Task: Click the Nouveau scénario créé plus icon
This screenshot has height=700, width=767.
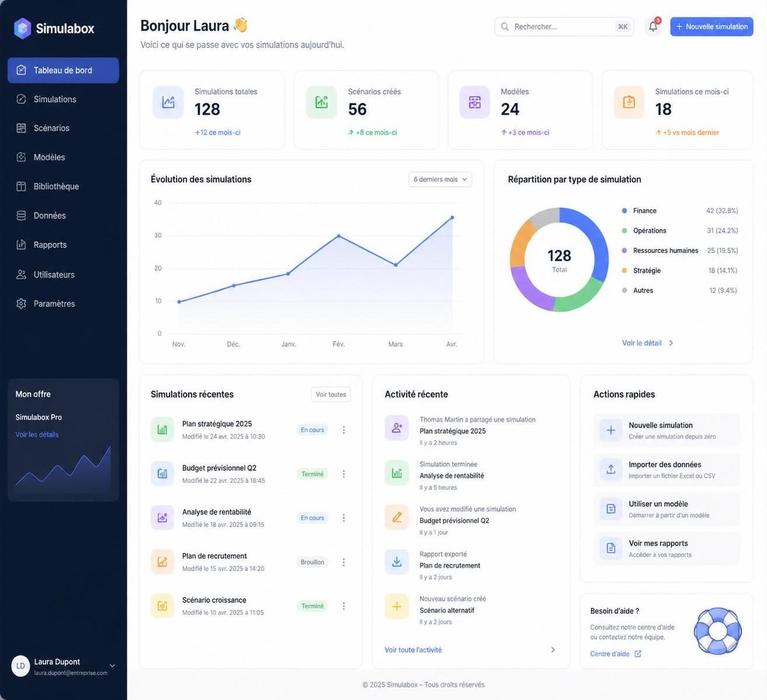Action: [397, 607]
